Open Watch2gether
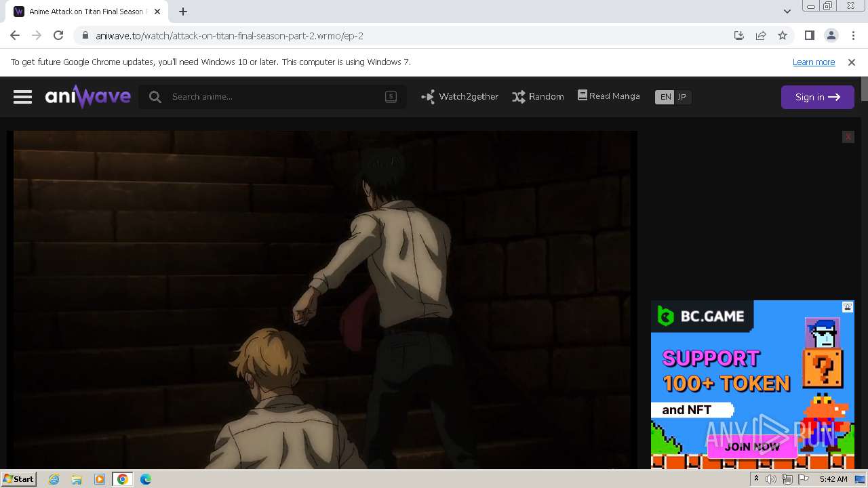This screenshot has height=488, width=868. [460, 97]
